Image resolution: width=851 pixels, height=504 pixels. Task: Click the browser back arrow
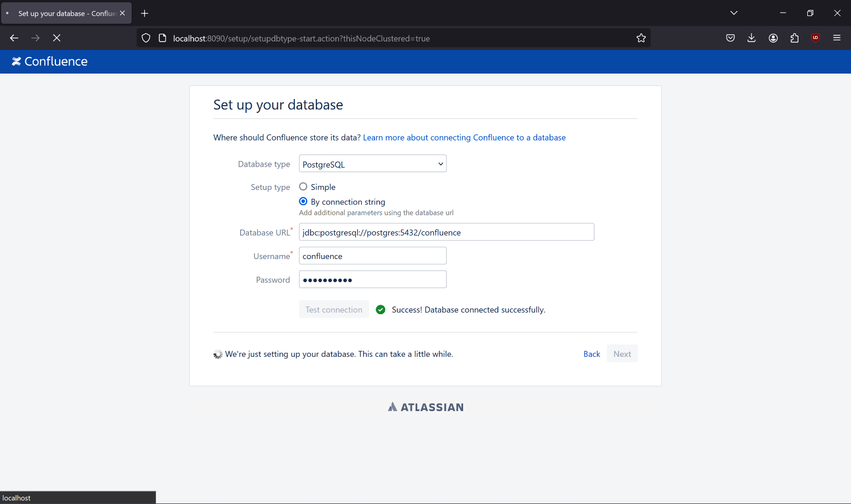[x=14, y=38]
